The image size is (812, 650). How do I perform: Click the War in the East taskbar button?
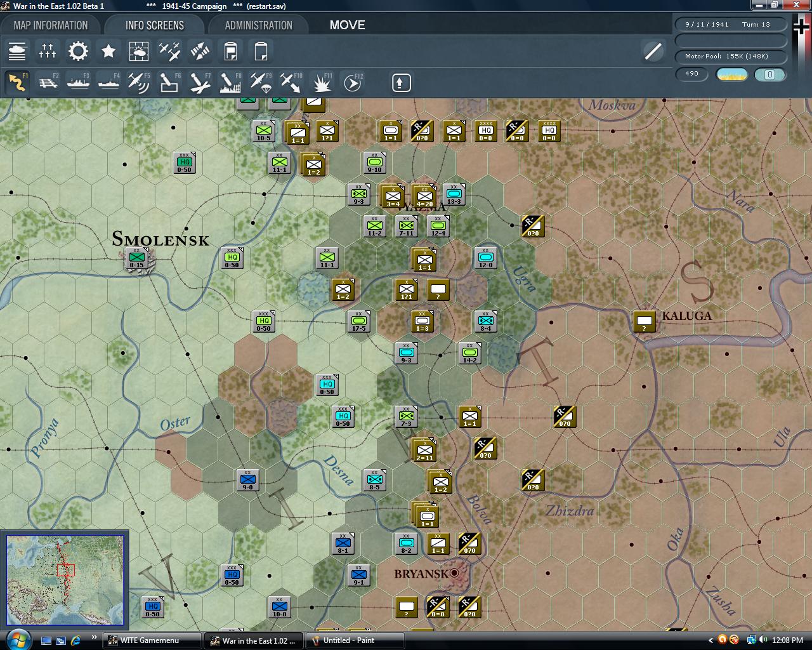[254, 640]
